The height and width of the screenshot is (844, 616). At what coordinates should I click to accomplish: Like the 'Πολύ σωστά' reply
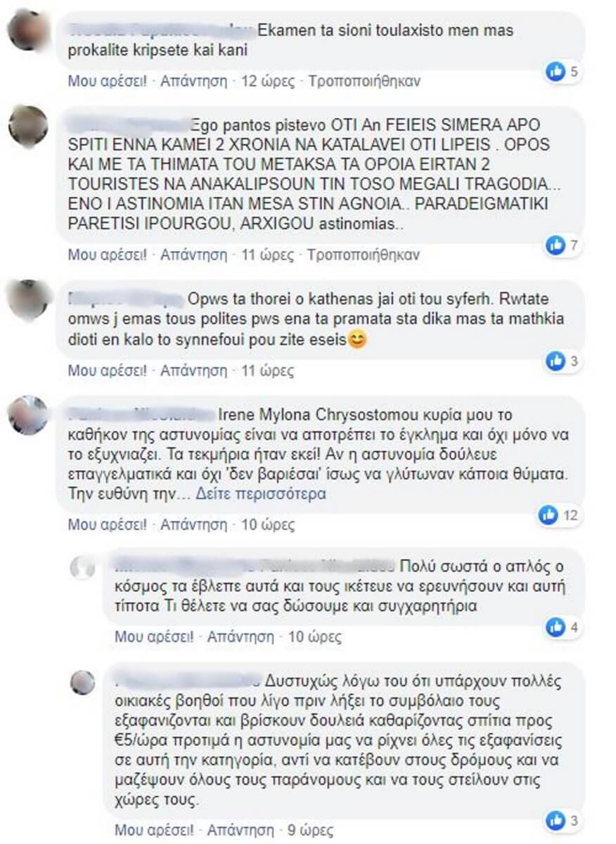[x=155, y=637]
